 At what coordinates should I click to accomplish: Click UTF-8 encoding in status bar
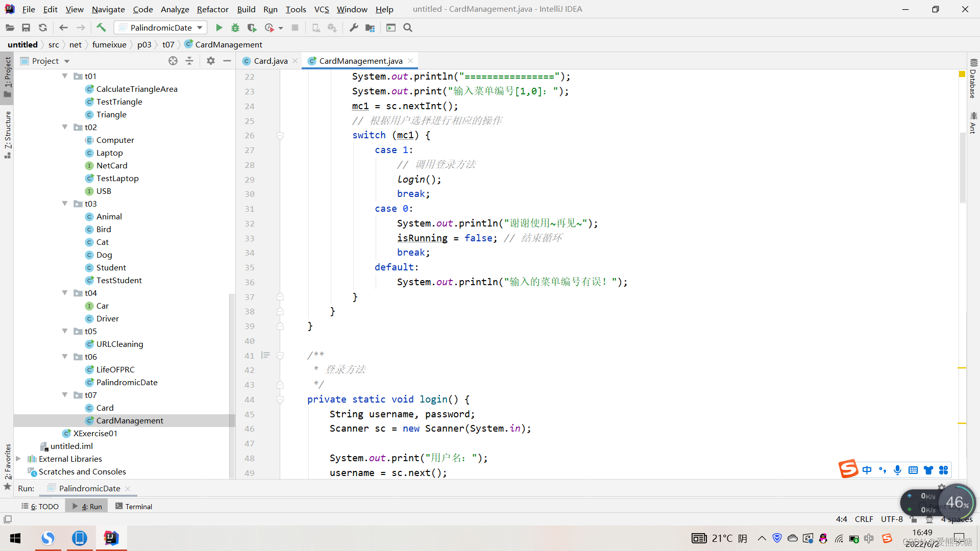[891, 519]
